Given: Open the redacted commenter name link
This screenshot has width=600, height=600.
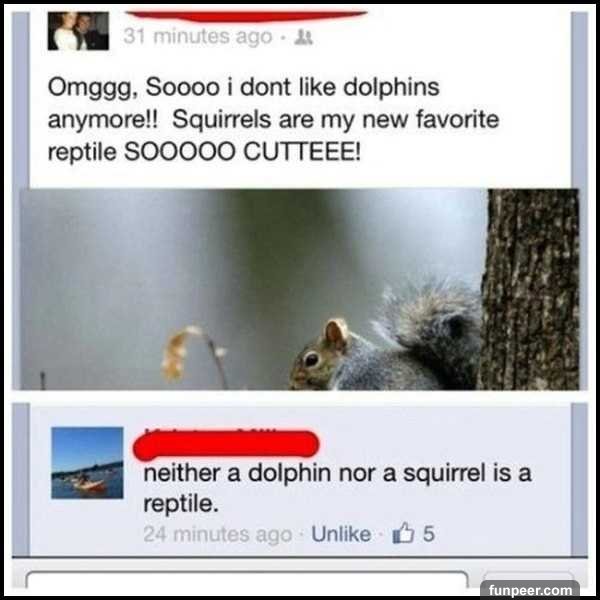Looking at the screenshot, I should click(x=226, y=444).
